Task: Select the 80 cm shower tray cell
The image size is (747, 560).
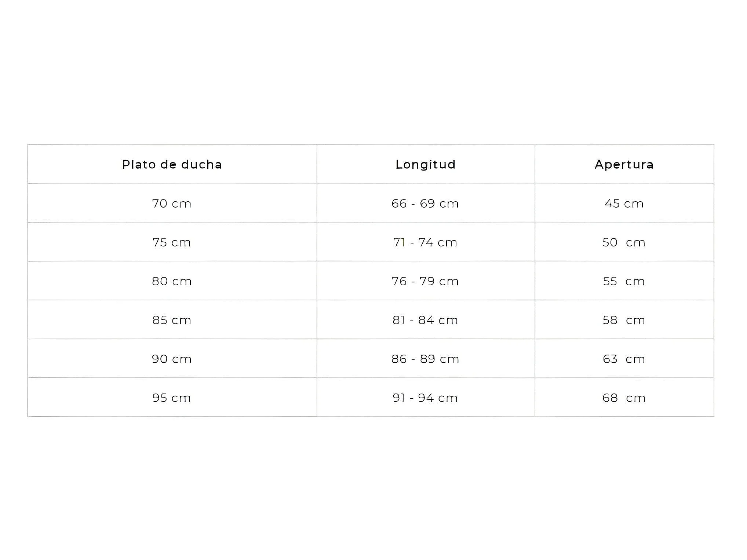Action: (x=172, y=281)
